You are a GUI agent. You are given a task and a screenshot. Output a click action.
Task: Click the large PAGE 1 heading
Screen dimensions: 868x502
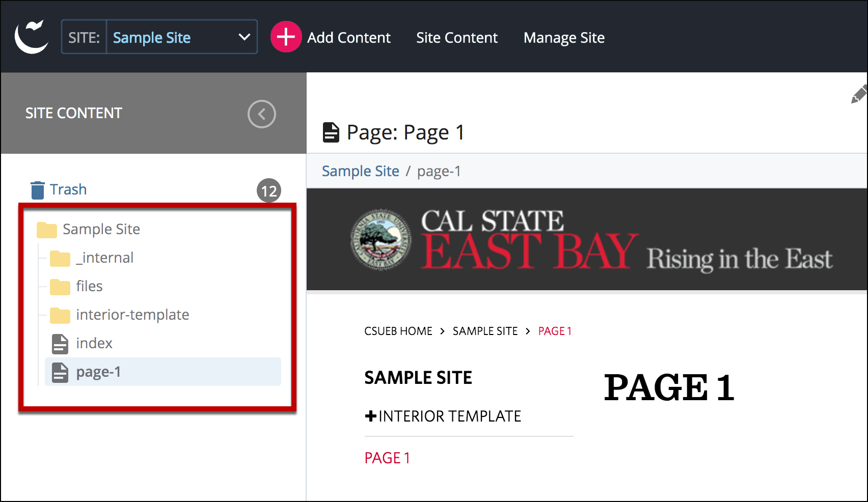tap(669, 388)
